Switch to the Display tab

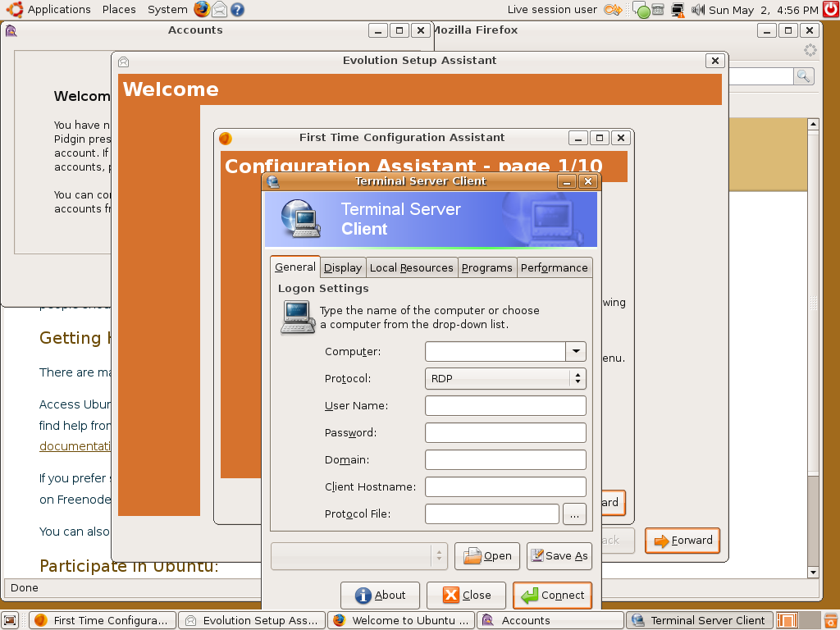343,268
